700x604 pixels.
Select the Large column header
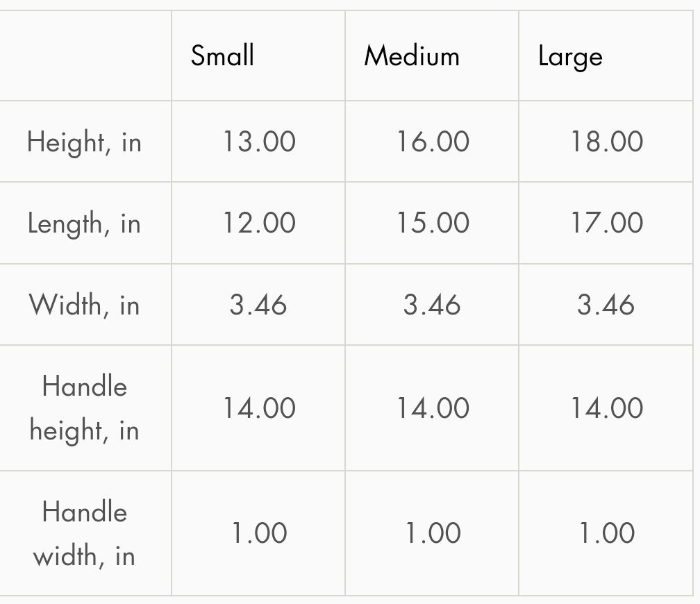click(570, 58)
